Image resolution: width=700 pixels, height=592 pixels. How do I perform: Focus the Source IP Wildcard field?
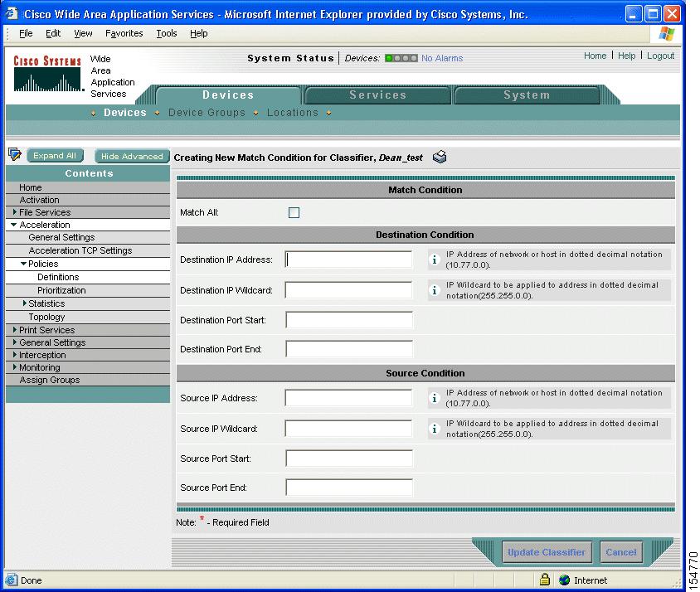point(348,429)
